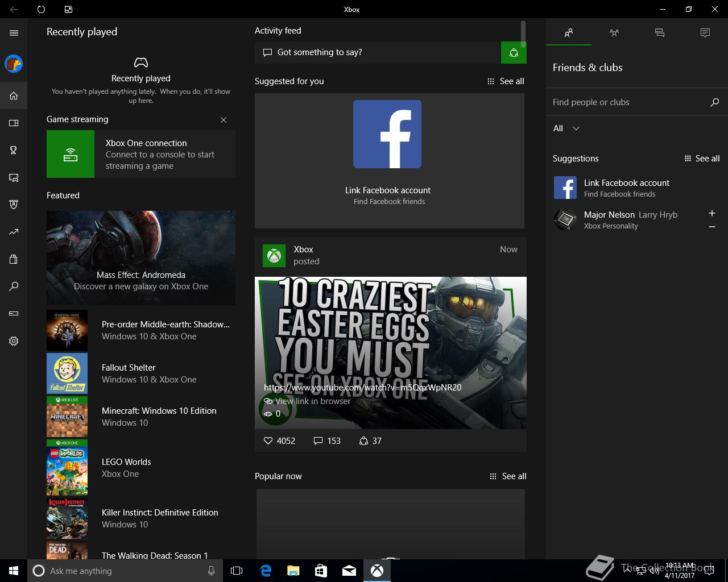The image size is (728, 582).
Task: Open Mass Effect: Andromeda featured banner
Action: (x=141, y=257)
